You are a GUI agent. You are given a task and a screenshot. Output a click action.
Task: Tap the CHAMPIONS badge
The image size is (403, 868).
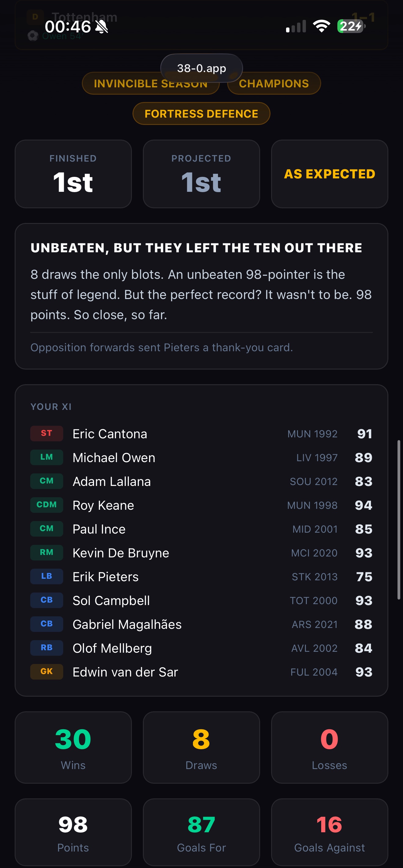pos(274,84)
